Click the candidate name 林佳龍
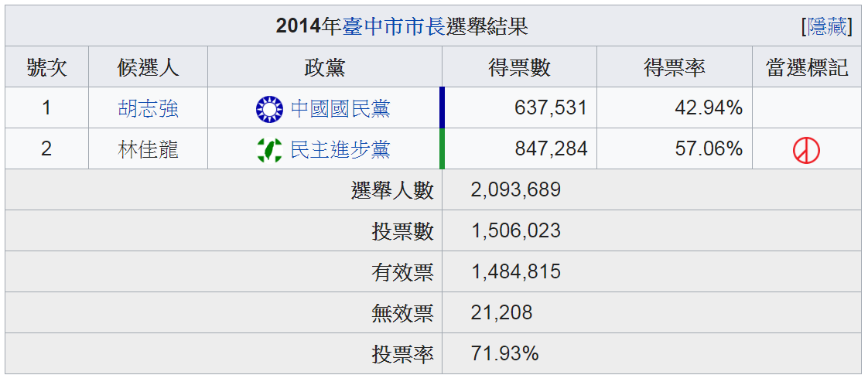The image size is (868, 375). tap(148, 149)
